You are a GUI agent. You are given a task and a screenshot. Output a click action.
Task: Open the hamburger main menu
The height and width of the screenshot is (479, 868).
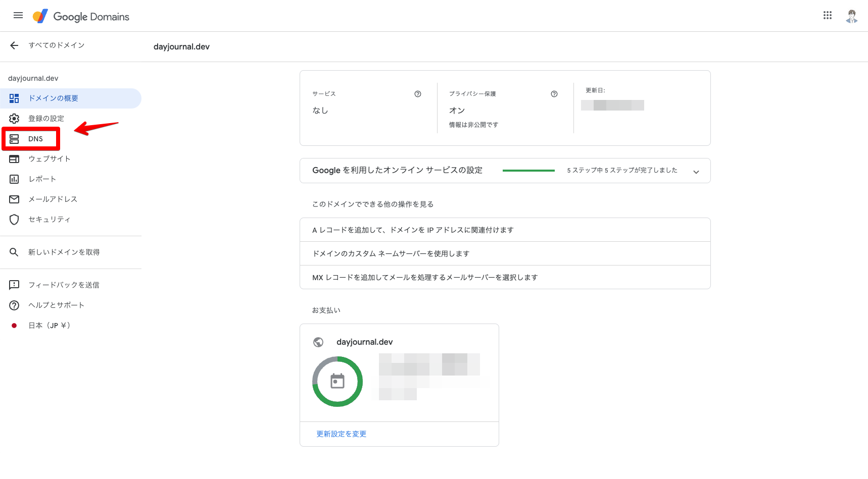(18, 15)
